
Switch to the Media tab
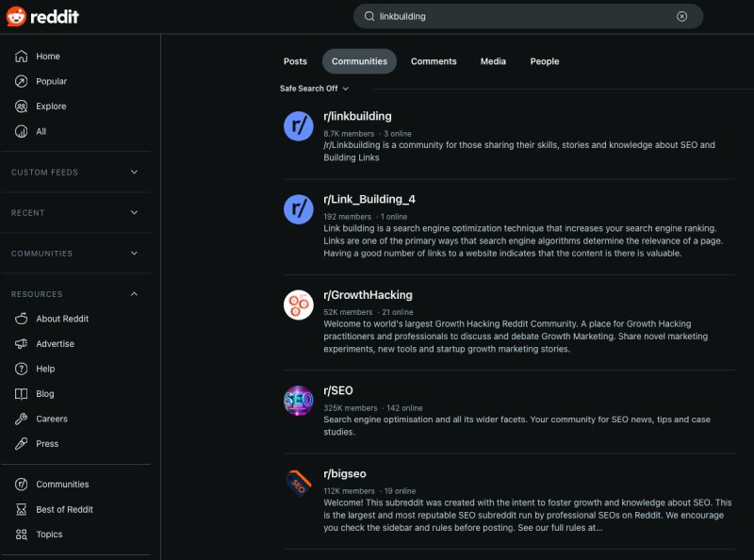point(493,61)
